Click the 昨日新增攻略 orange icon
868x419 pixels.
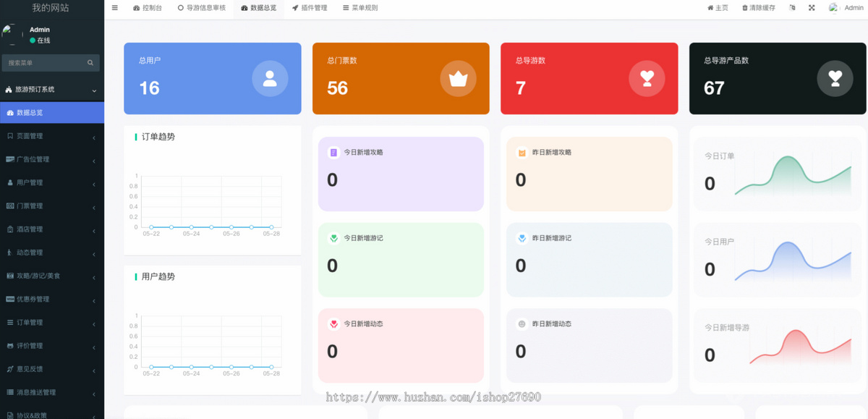(x=522, y=153)
